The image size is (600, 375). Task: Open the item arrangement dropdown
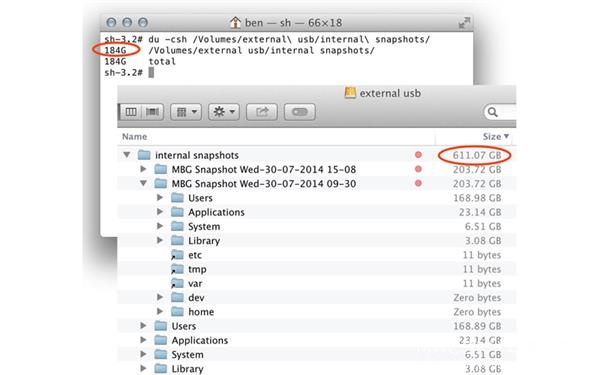point(186,112)
